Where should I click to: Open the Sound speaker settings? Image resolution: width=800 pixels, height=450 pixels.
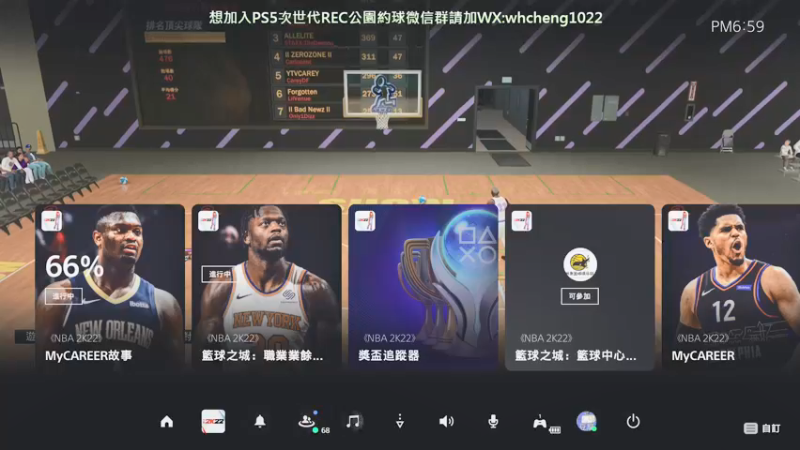446,421
